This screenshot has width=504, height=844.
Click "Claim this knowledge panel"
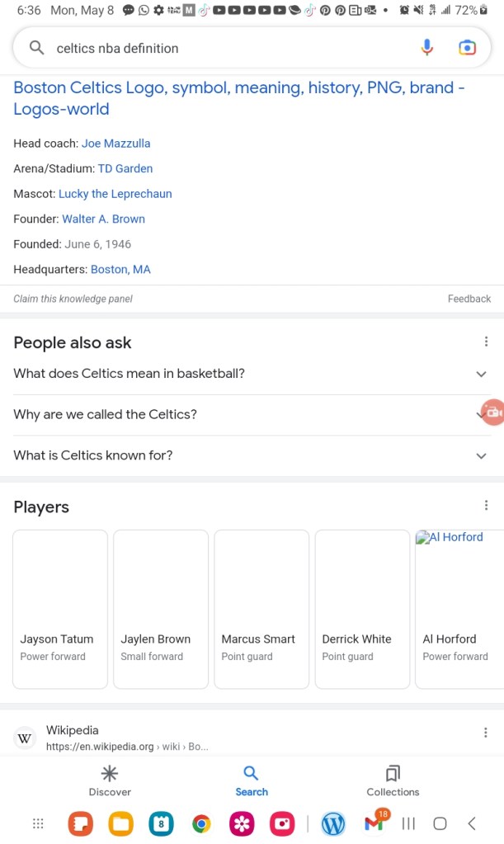(73, 299)
